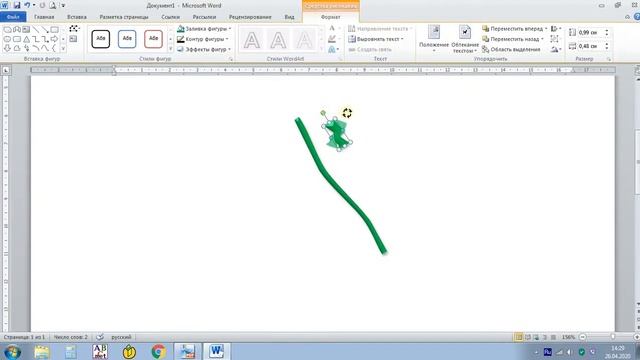Pick the straight line shape in gallery
Viewport: 640px width, 360px height.
[x=36, y=30]
